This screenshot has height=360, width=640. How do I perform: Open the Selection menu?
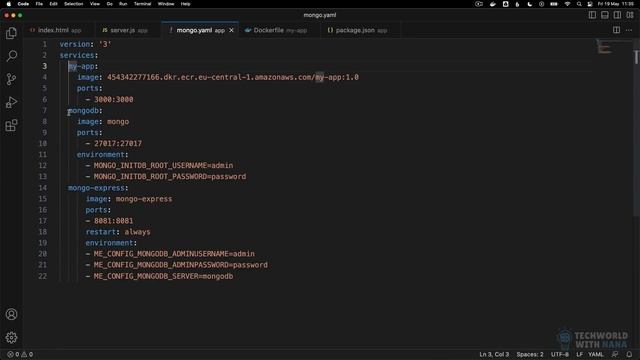[73, 4]
